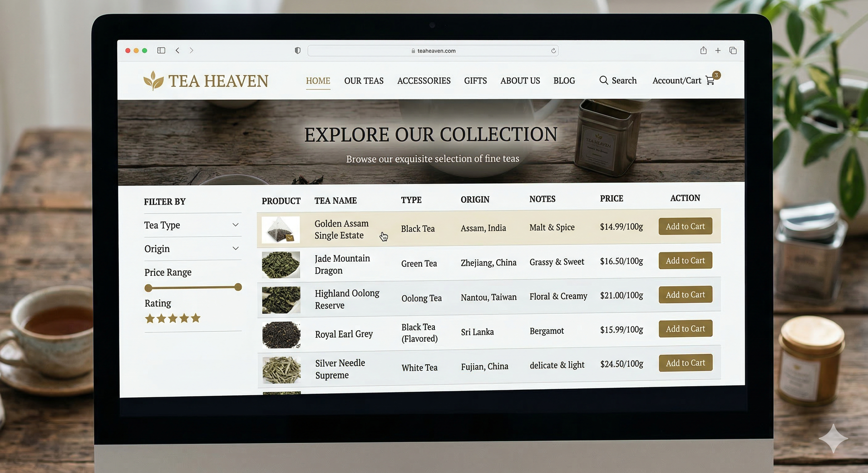
Task: Click the privacy shield icon in the toolbar
Action: [x=297, y=51]
